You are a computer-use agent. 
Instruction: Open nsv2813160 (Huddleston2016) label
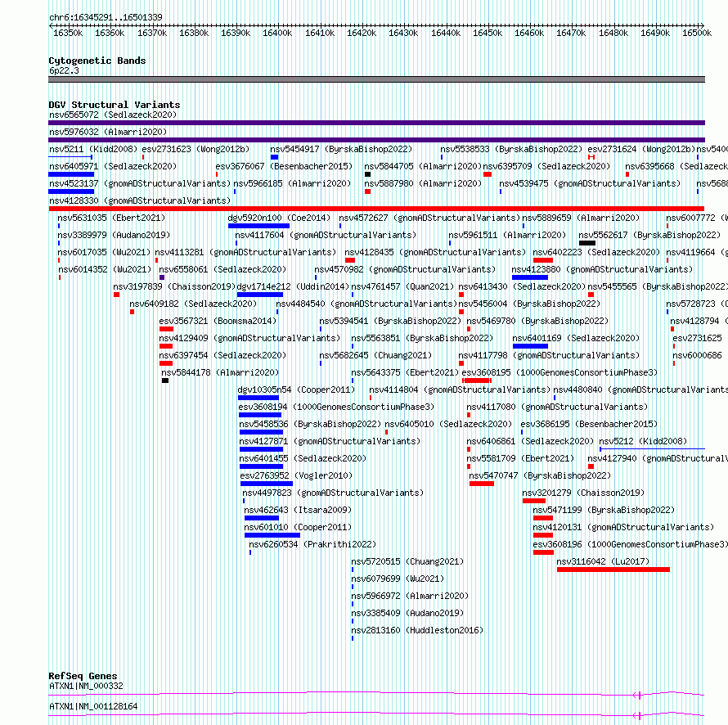(x=417, y=630)
